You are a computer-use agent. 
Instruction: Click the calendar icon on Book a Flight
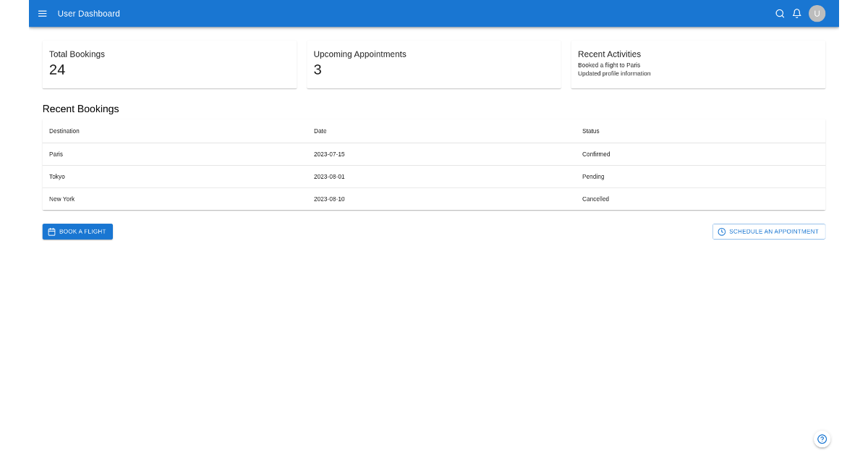[51, 232]
